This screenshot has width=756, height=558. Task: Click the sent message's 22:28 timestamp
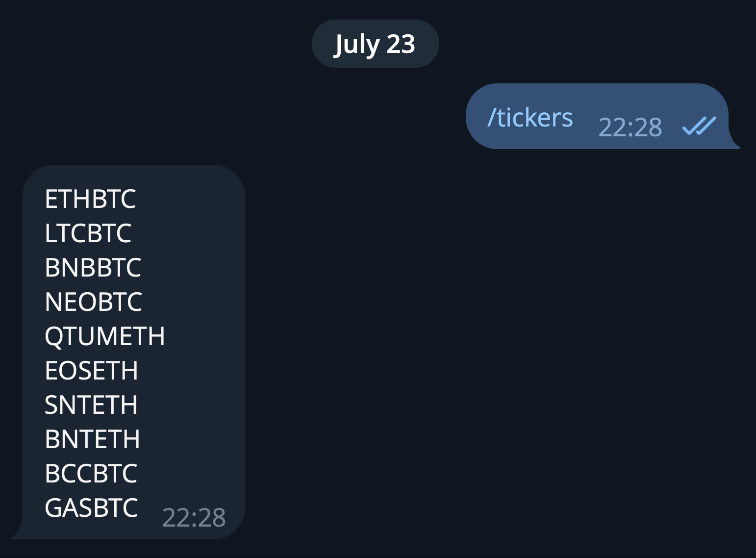click(630, 127)
